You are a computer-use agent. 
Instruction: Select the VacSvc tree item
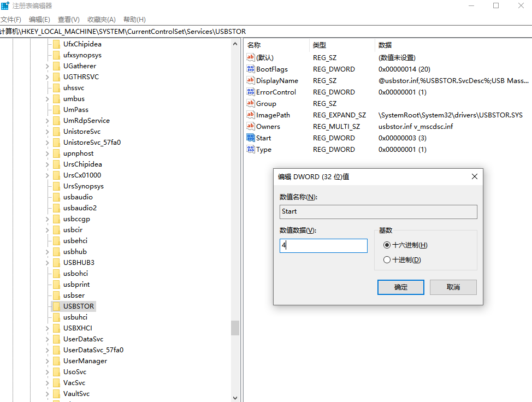[x=74, y=383]
